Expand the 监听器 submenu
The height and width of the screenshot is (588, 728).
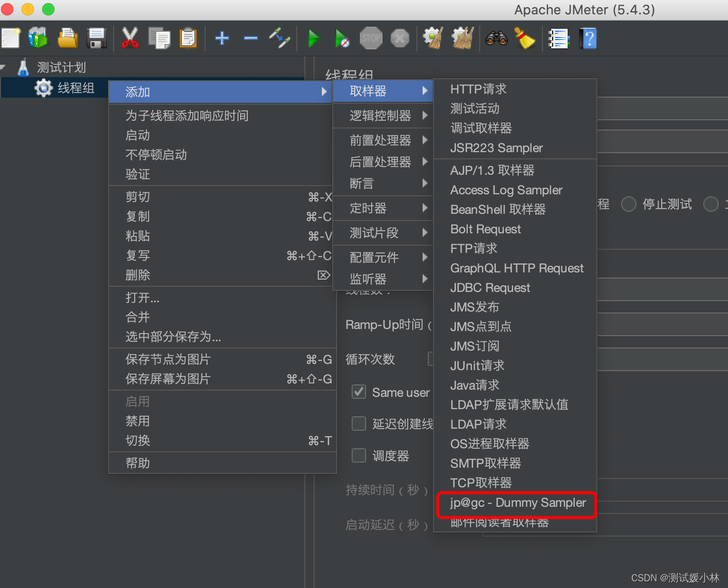point(383,279)
